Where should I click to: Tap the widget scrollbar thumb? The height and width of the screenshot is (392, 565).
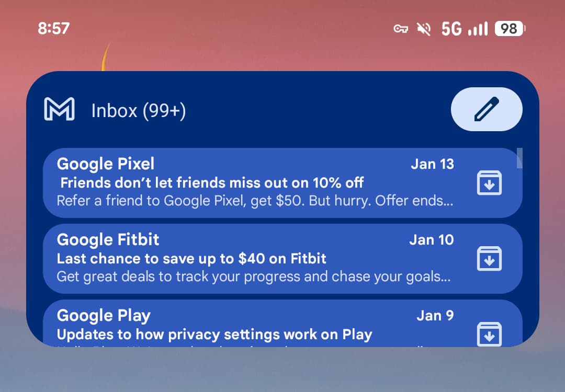click(519, 158)
